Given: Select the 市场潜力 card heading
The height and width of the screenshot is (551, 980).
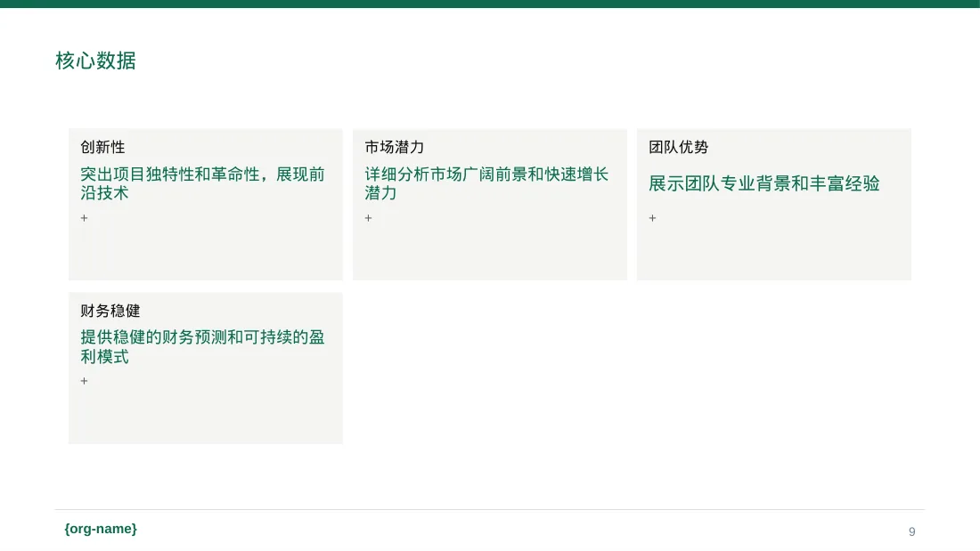Looking at the screenshot, I should 395,148.
